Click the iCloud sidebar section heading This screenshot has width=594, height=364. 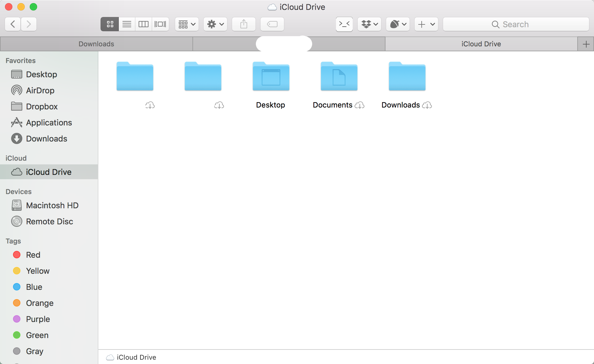(x=16, y=158)
